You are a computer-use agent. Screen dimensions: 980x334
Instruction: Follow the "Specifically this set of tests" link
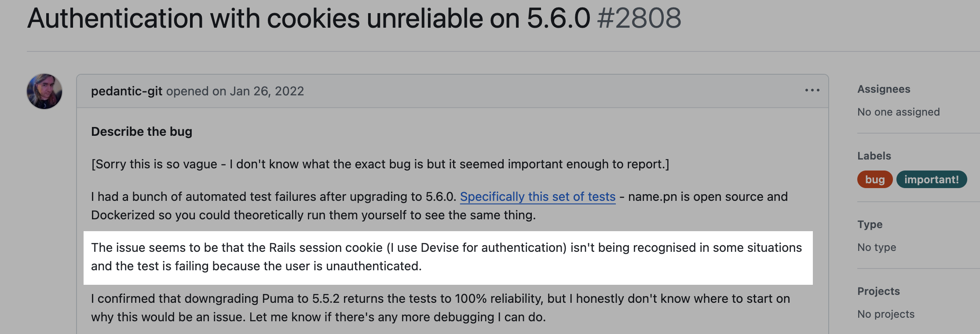click(538, 196)
